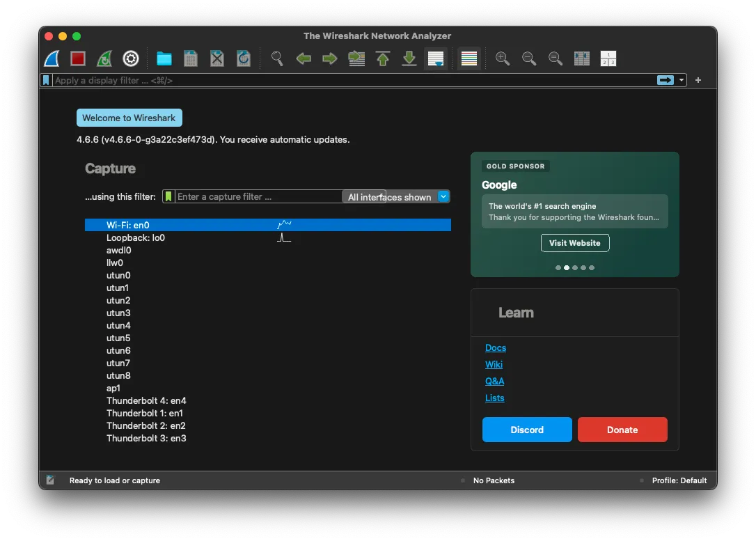Start capturing packets with the shark fin icon
The height and width of the screenshot is (541, 756).
[52, 58]
